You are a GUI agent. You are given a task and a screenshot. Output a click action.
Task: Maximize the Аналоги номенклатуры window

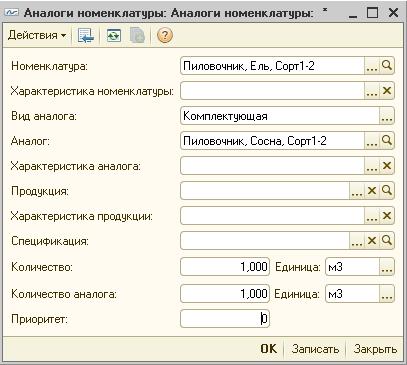[x=372, y=13]
